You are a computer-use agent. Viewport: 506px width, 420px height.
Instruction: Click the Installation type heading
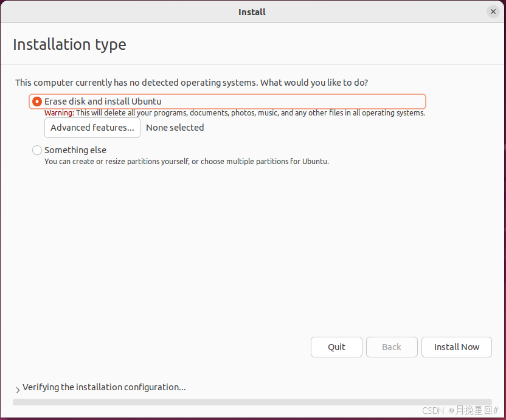[69, 45]
